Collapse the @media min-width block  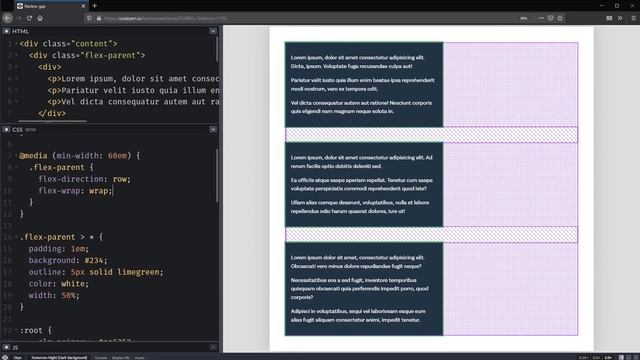point(16,156)
